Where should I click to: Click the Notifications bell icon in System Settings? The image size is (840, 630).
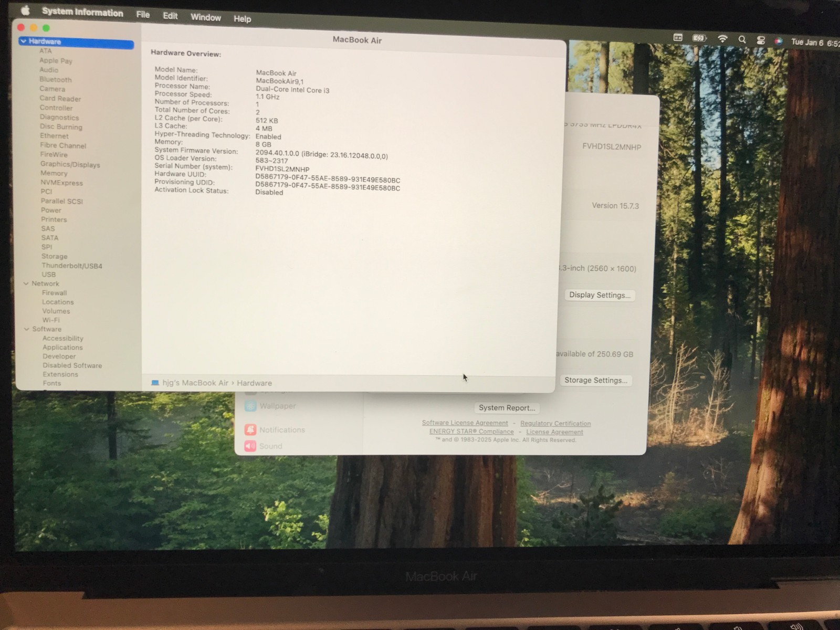pos(250,429)
